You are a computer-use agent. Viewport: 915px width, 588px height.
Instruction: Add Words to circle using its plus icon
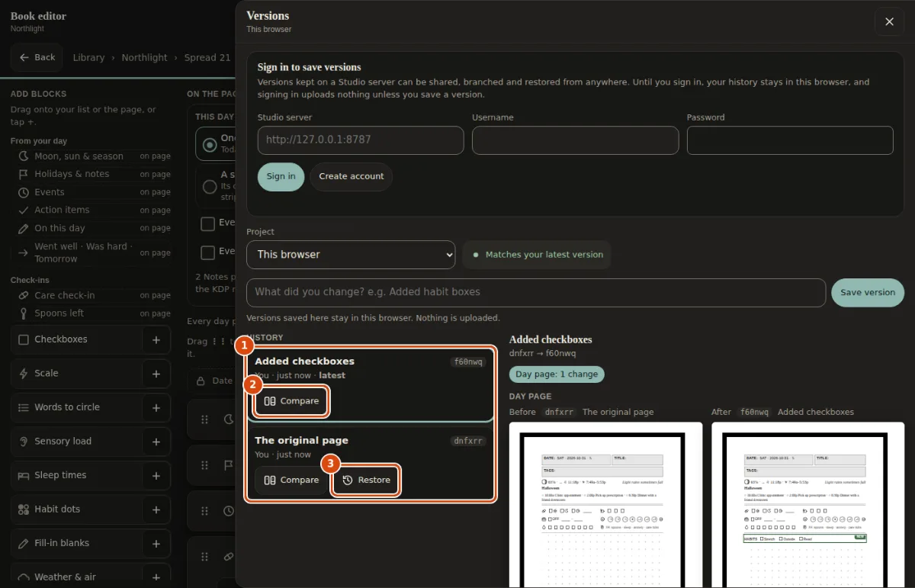coord(156,407)
